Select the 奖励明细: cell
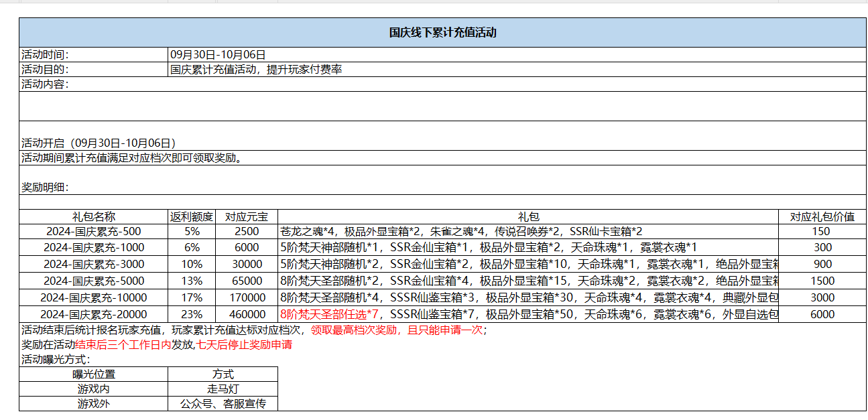This screenshot has height=420, width=868. (442, 180)
